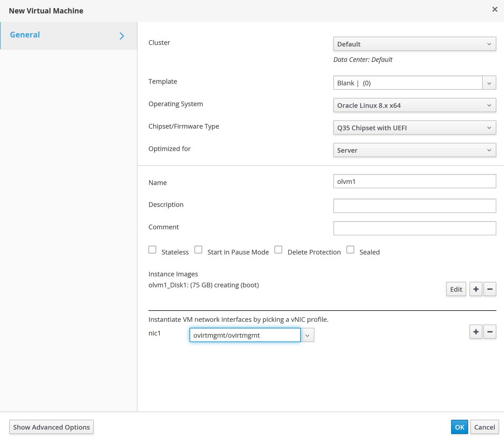Click the VM Name input field

(414, 181)
